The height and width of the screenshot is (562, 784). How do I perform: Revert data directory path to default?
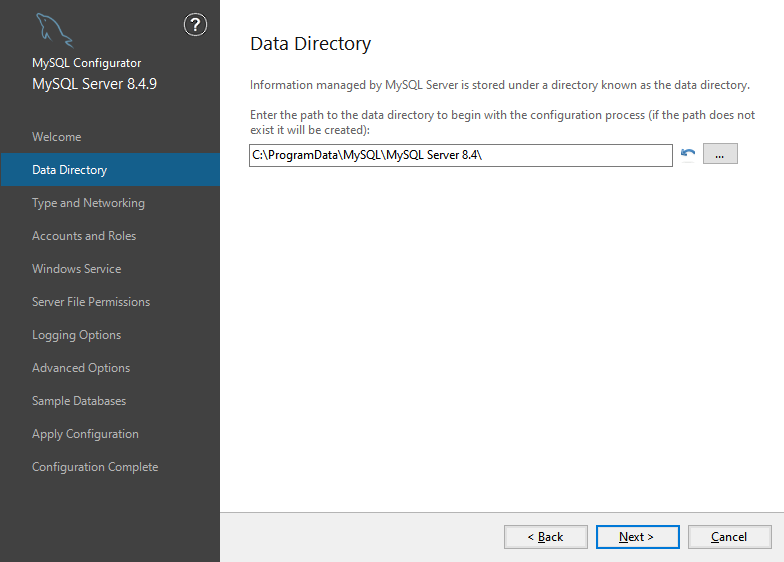pos(688,154)
